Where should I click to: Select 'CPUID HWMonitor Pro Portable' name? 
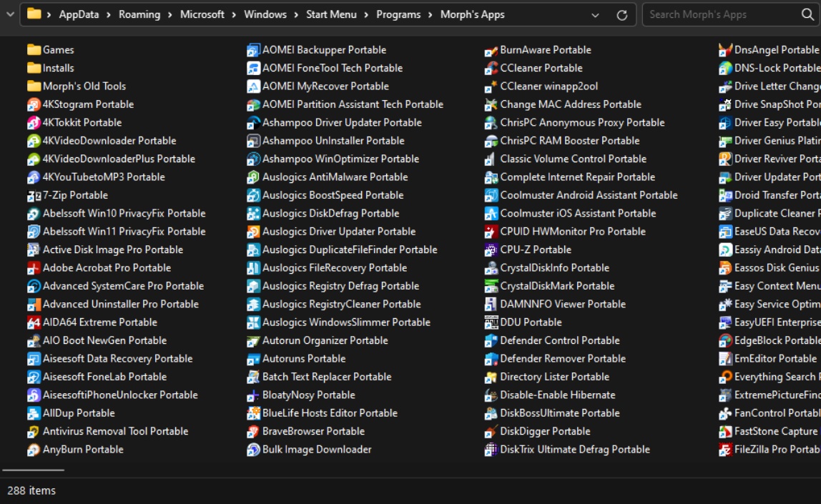[573, 232]
